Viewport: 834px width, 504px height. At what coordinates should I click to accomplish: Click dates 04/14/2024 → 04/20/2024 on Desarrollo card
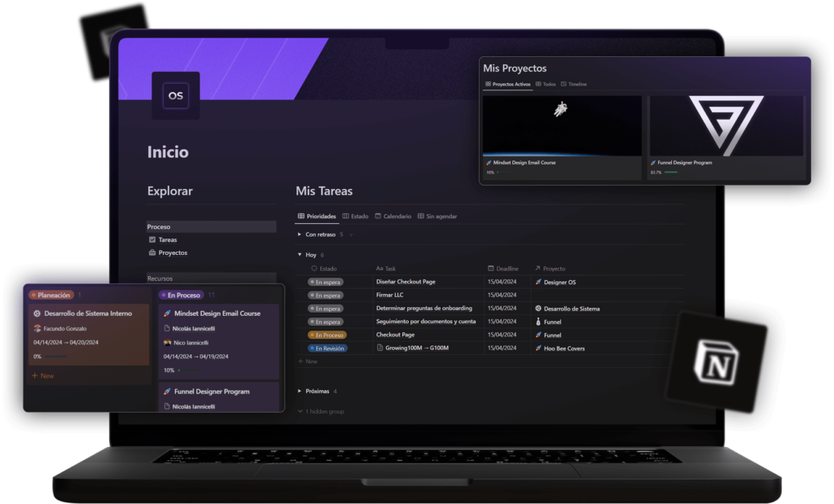66,343
